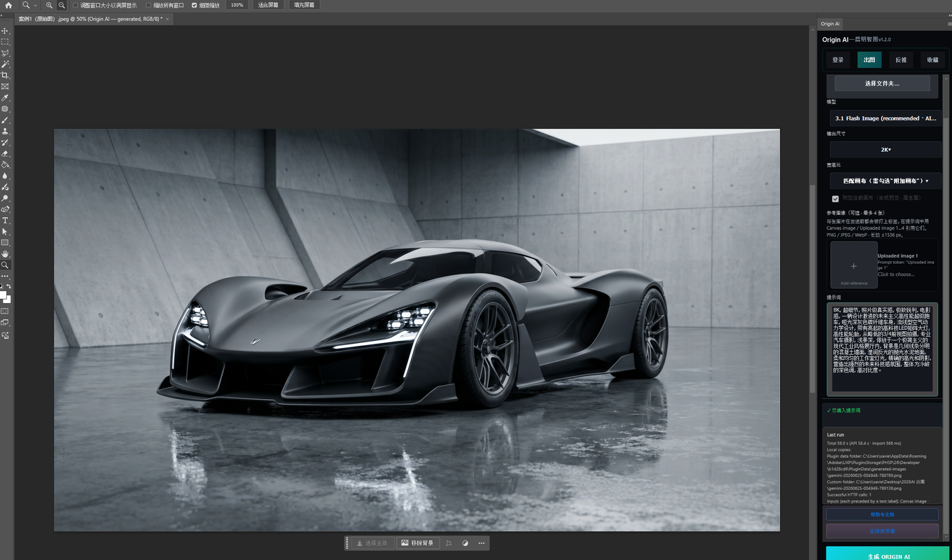
Task: Click the foreground color swatch
Action: point(3,295)
